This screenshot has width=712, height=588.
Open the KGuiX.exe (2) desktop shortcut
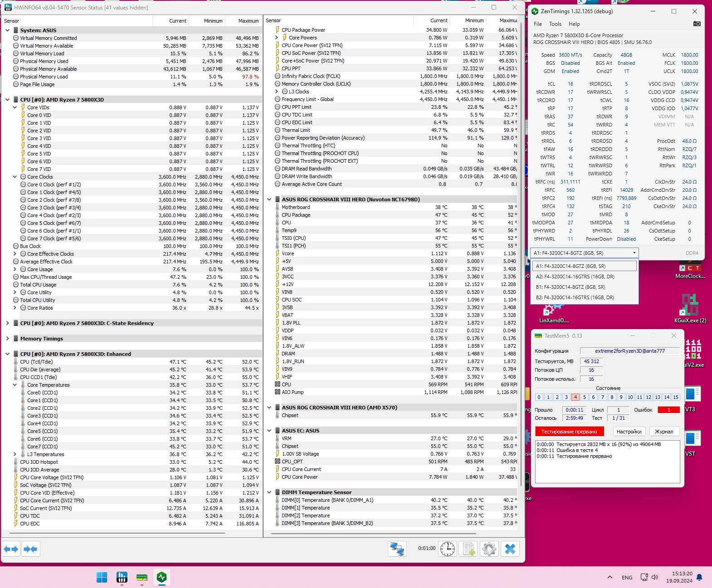(690, 308)
